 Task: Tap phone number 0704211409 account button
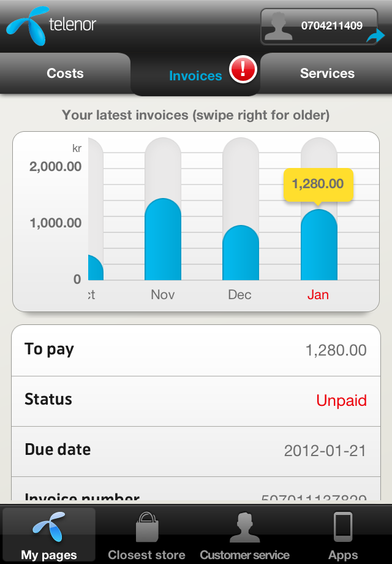point(331,26)
